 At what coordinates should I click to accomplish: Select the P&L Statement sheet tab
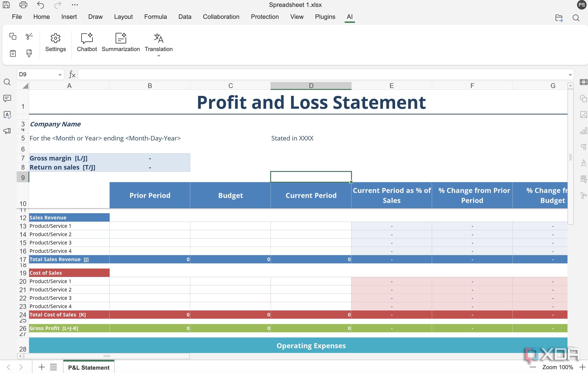pos(89,367)
